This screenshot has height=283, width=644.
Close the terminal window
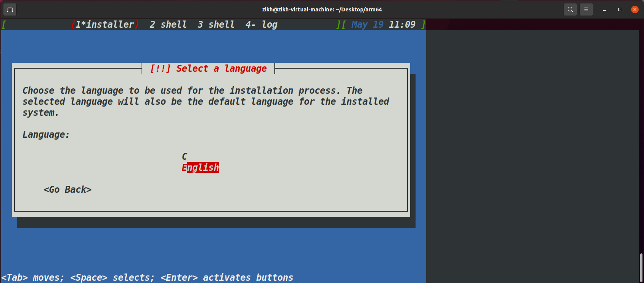635,9
